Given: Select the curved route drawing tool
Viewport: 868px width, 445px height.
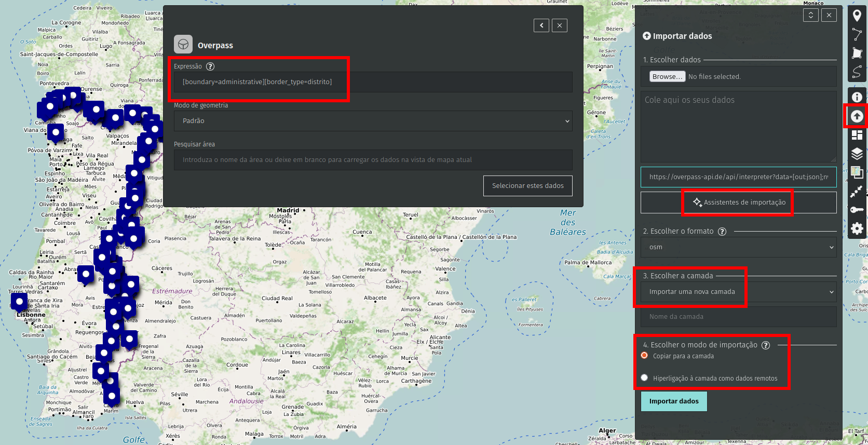Looking at the screenshot, I should click(x=857, y=72).
